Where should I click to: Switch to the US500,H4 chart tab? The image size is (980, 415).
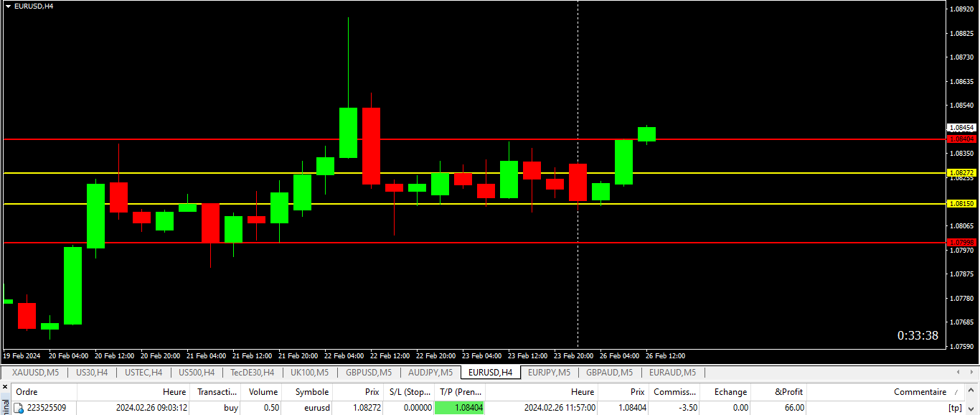pyautogui.click(x=197, y=372)
